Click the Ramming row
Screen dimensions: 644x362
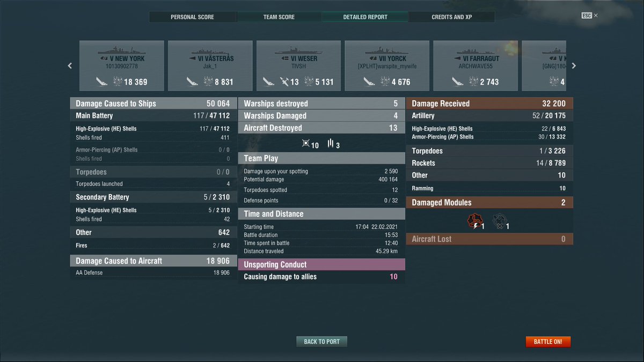click(489, 189)
